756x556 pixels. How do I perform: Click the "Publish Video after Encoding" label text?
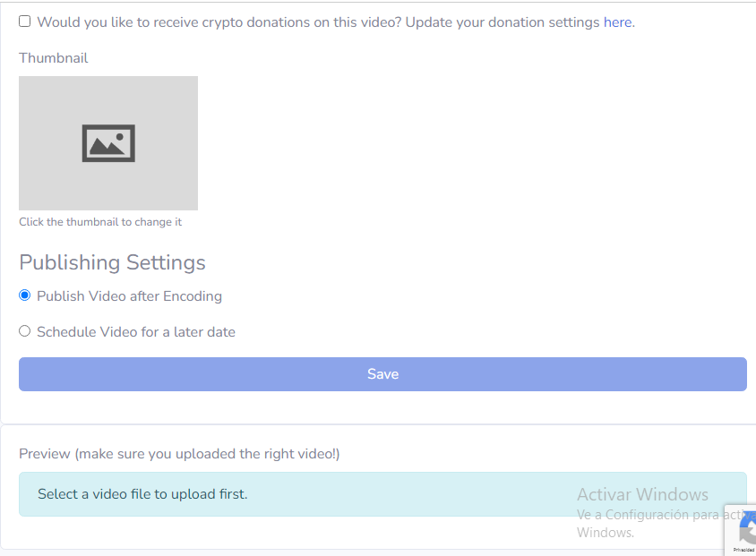[x=129, y=296]
